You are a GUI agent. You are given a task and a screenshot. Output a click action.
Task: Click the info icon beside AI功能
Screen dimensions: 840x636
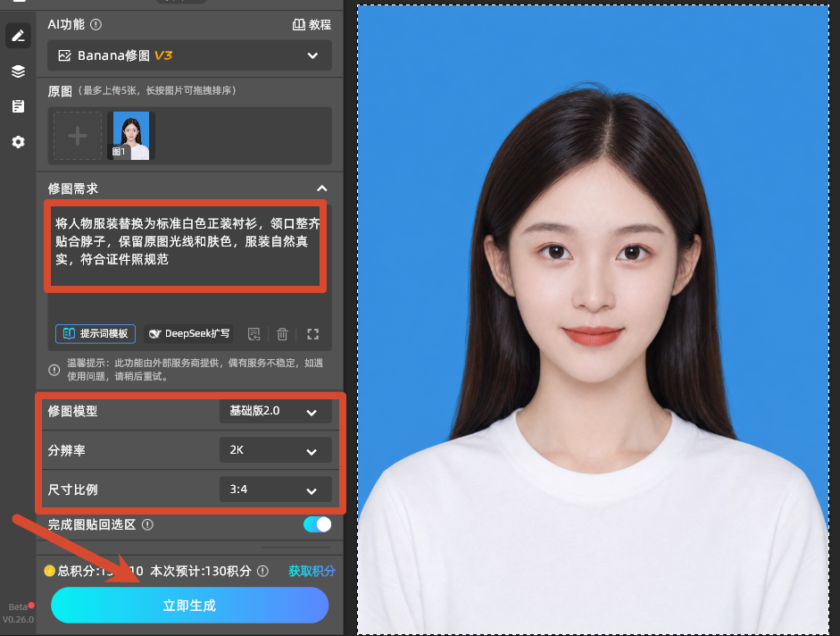(96, 25)
